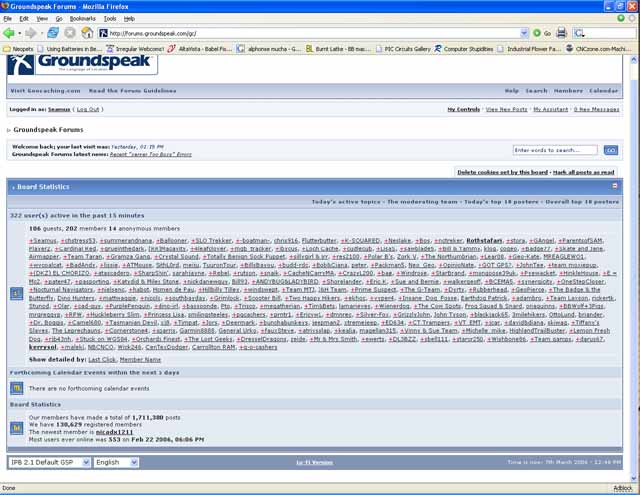Click Delete cookies set by this board
The width and height of the screenshot is (640, 495).
[x=502, y=172]
